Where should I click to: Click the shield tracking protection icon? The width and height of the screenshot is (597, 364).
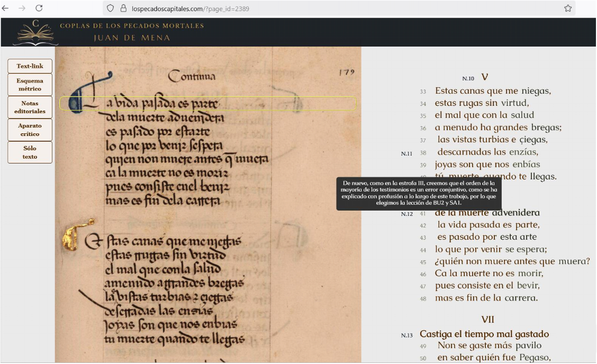point(111,8)
